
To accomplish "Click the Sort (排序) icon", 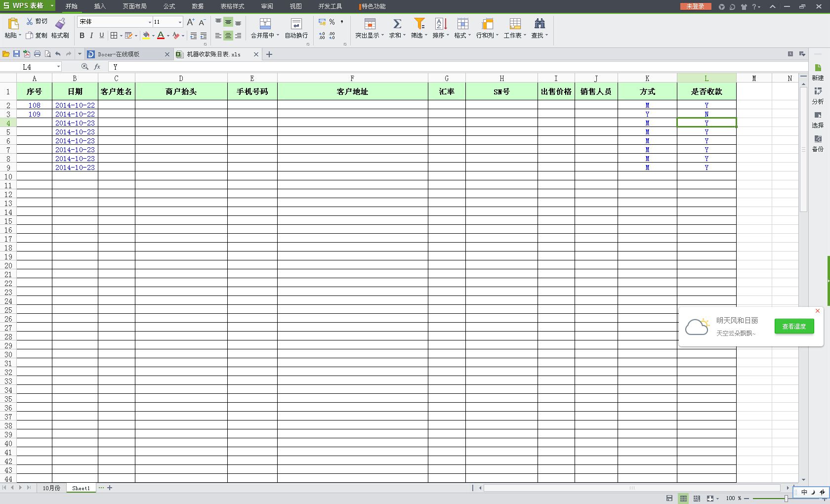I will [x=440, y=24].
